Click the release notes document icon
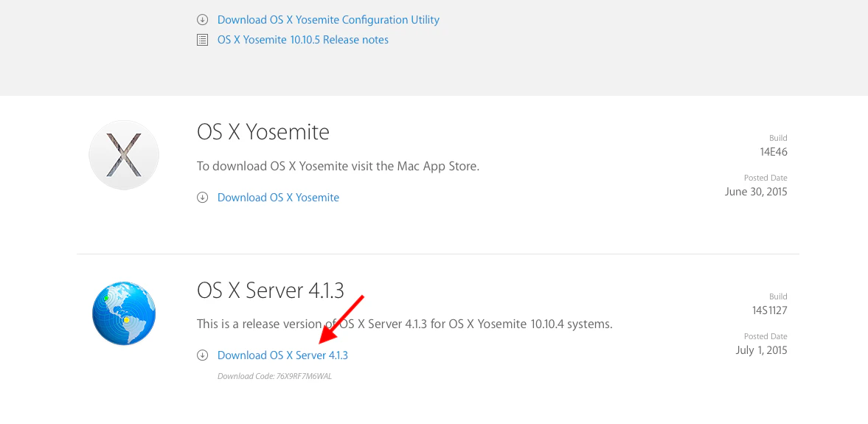Screen dimensions: 868x424 (x=203, y=40)
